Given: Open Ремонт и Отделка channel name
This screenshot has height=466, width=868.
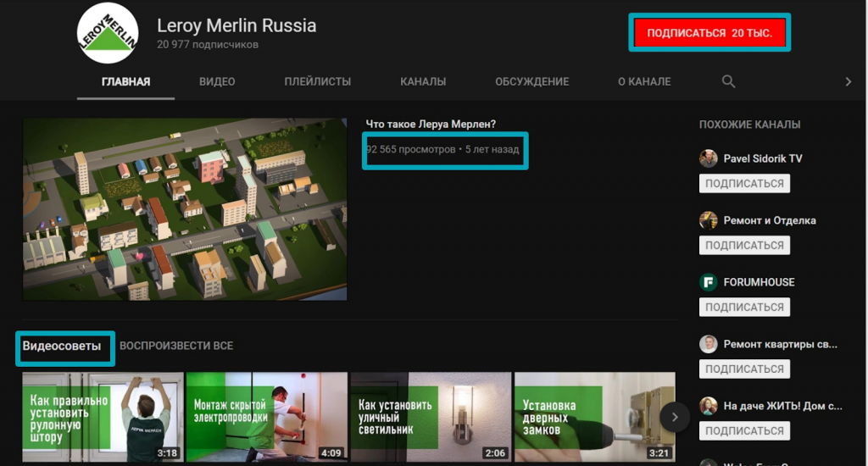Looking at the screenshot, I should (x=770, y=220).
